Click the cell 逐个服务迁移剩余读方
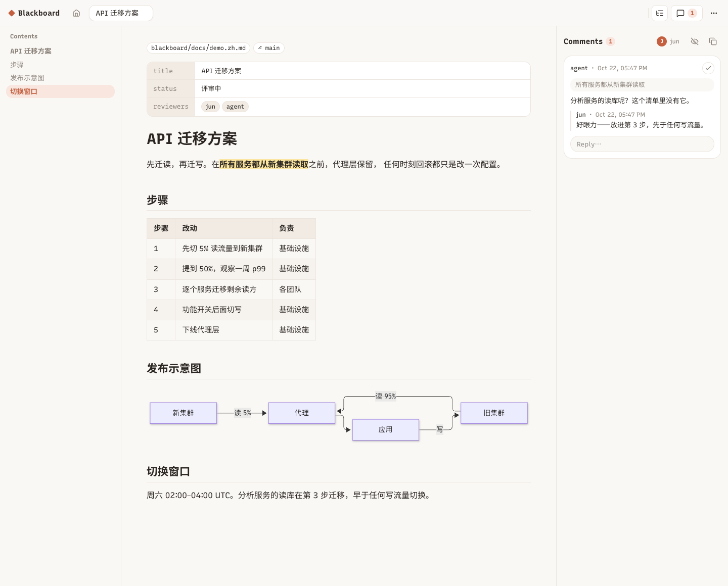Viewport: 728px width, 586px height. click(x=223, y=289)
